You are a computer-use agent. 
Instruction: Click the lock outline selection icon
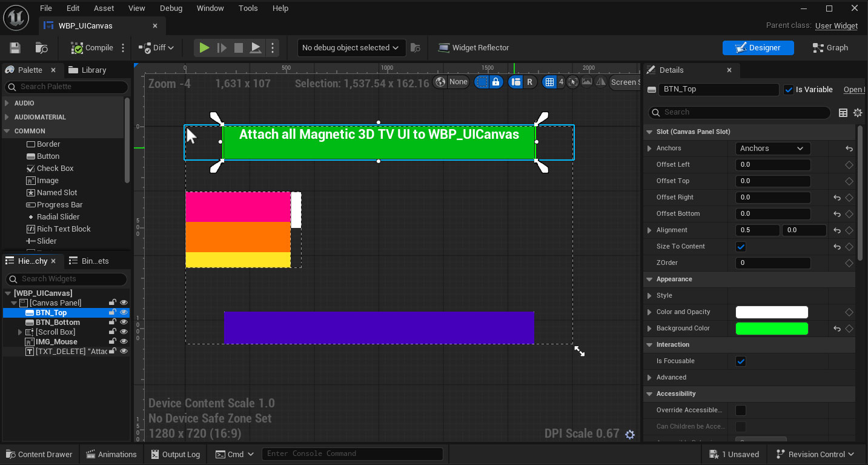tap(495, 81)
